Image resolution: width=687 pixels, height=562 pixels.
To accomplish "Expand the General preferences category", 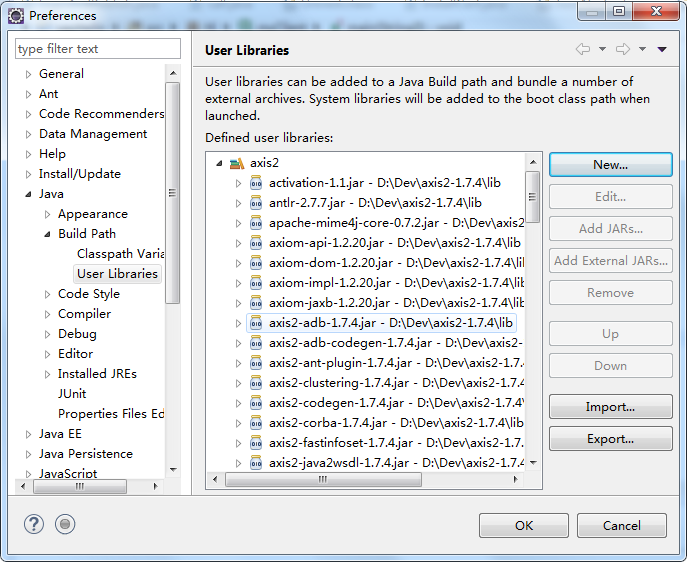I will coord(28,74).
